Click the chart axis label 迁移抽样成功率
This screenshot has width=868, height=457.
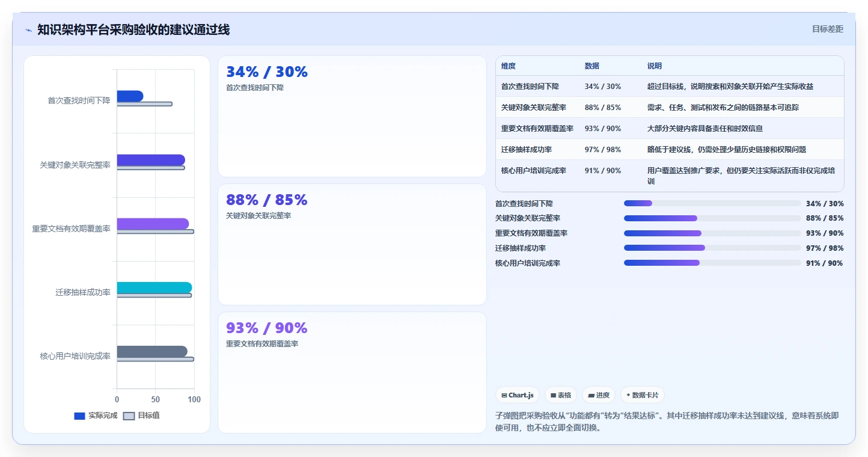pos(83,293)
